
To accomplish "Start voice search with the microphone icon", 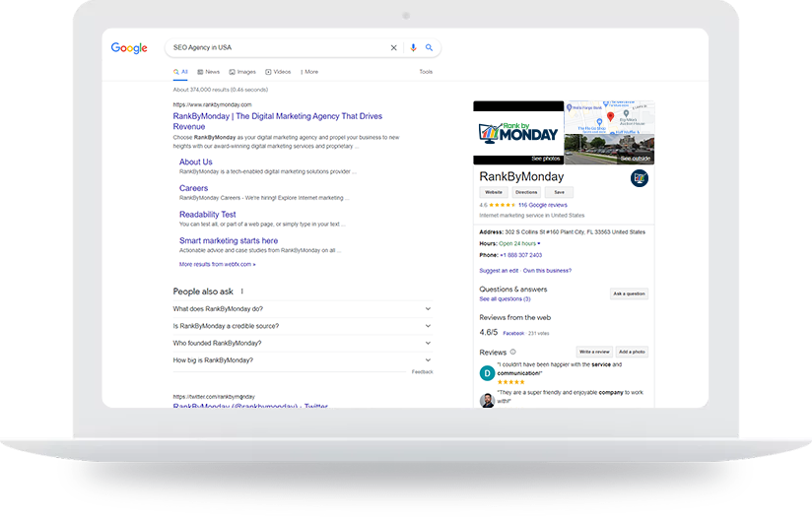I will pos(413,47).
